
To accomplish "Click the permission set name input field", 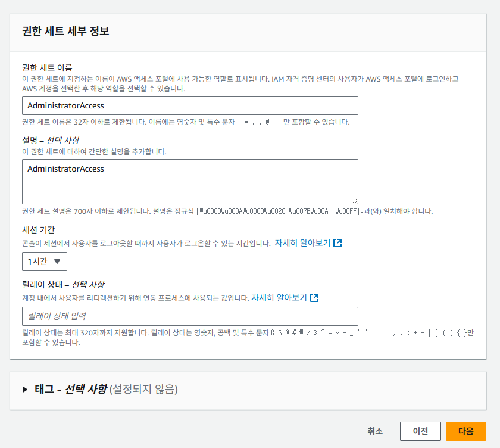I will click(190, 105).
